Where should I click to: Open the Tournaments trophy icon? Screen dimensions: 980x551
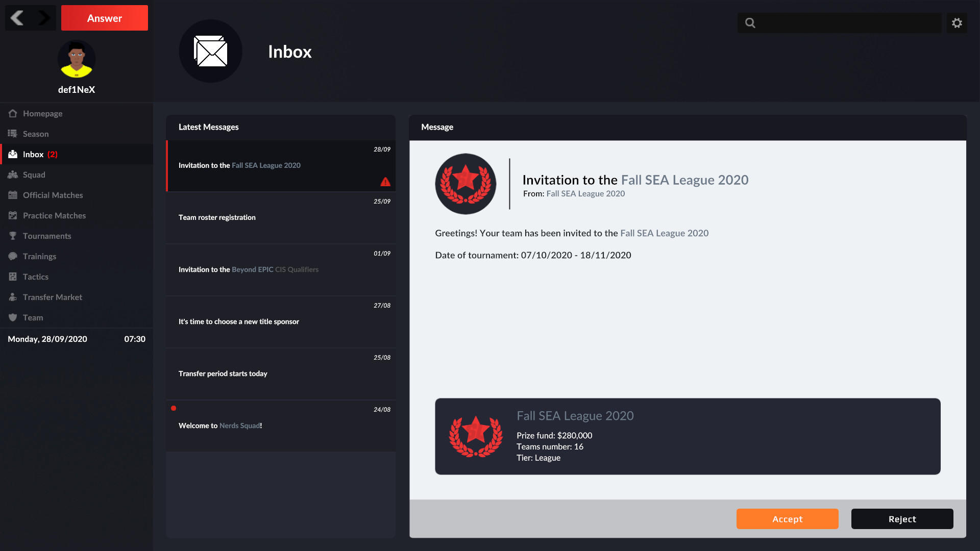13,236
